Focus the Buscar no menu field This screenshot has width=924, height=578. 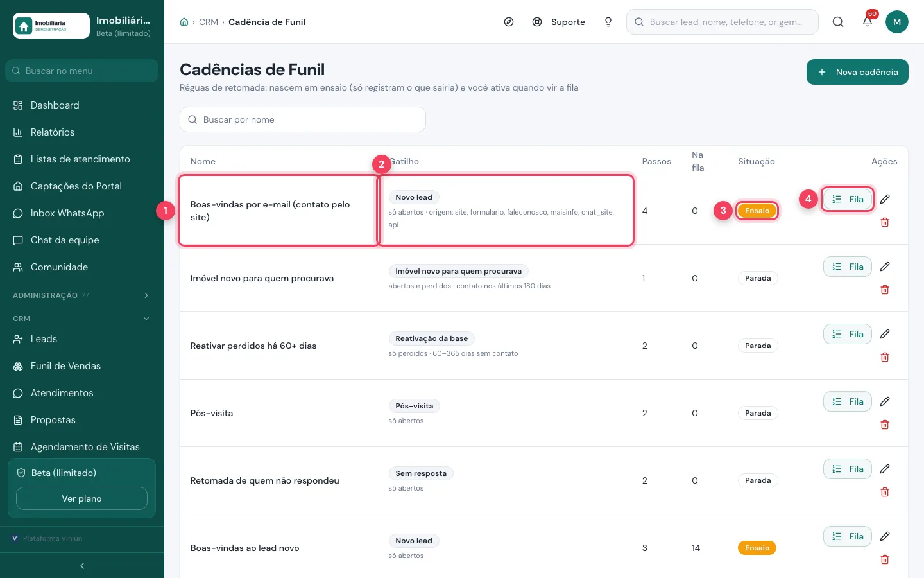pyautogui.click(x=81, y=71)
